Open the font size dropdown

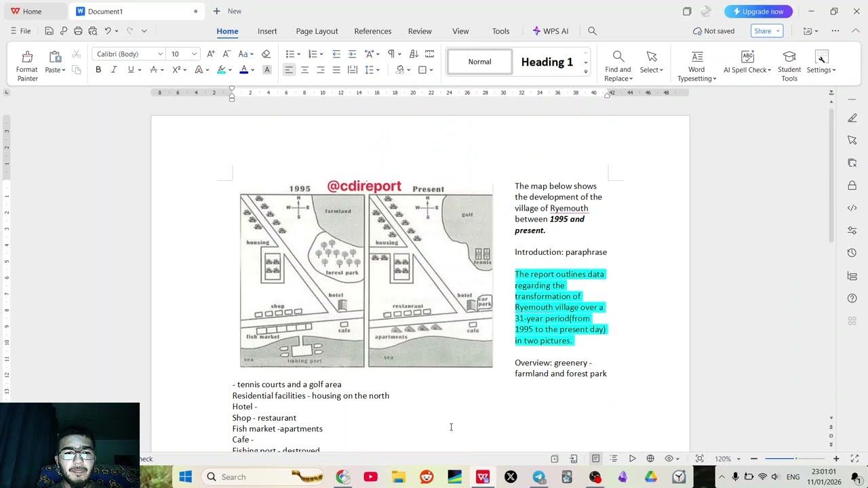tap(194, 54)
